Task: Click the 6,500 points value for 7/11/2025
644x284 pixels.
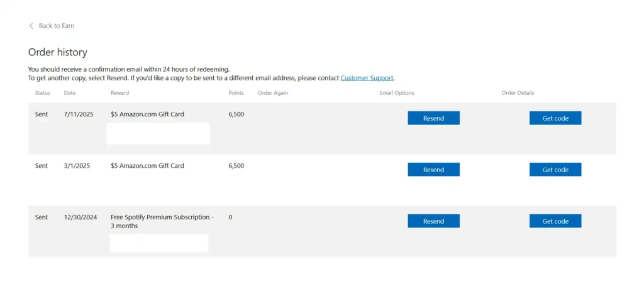Action: coord(236,114)
